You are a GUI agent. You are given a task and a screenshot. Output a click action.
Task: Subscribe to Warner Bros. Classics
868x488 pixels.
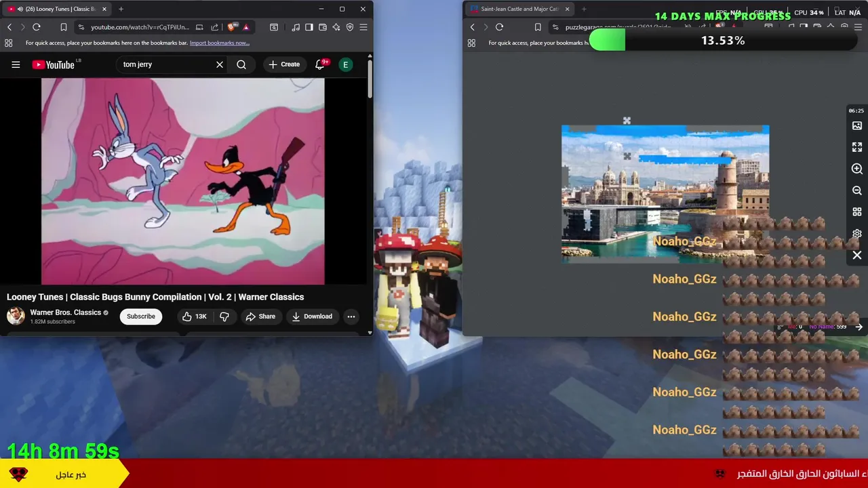141,317
